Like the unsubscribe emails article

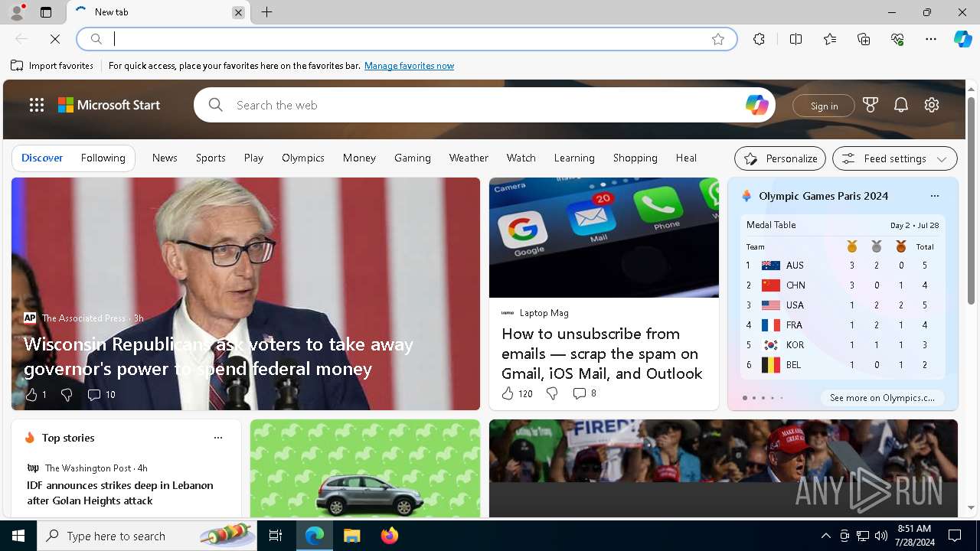(508, 393)
